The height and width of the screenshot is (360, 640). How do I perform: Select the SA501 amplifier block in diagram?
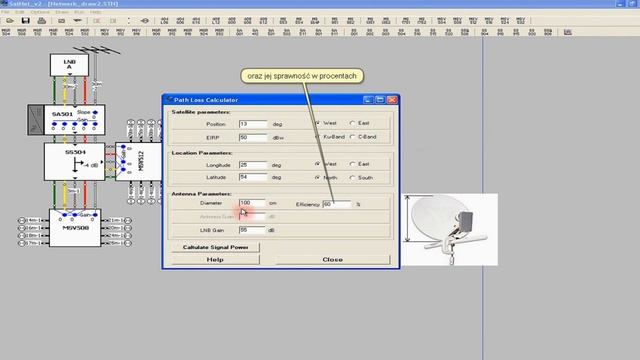pos(74,120)
